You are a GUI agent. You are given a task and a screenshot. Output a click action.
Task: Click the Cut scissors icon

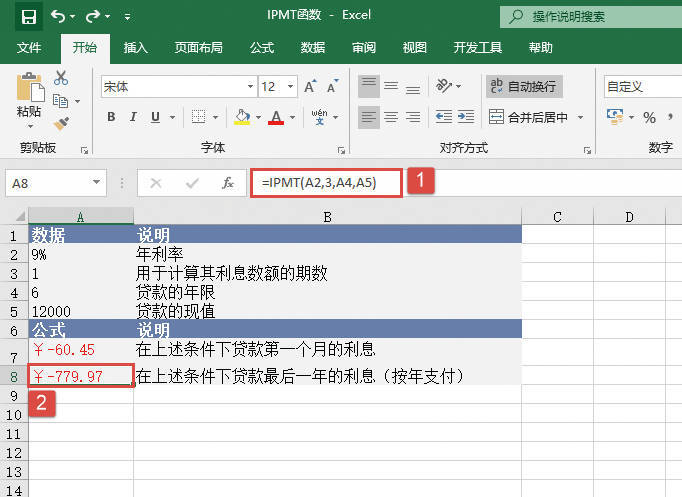point(61,78)
